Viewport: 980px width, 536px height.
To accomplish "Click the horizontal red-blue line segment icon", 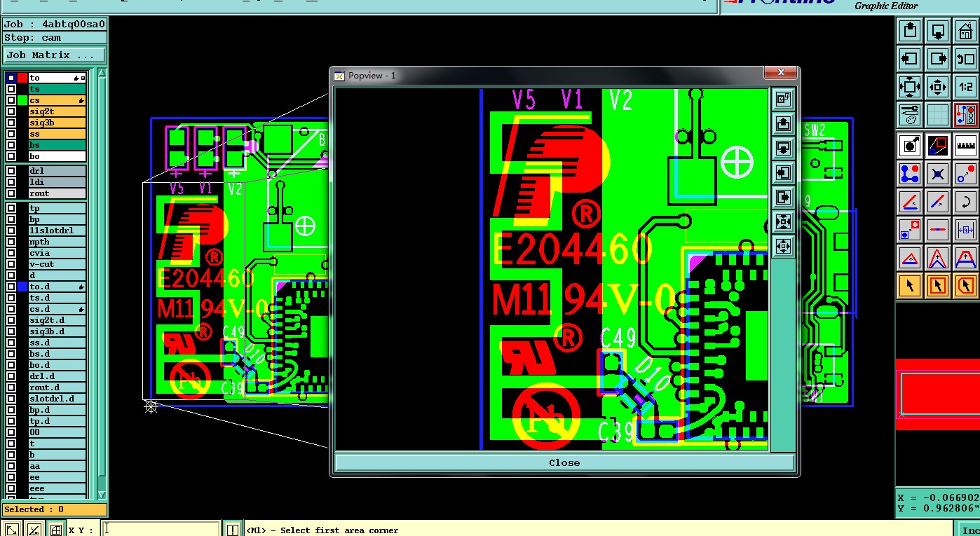I will click(x=938, y=229).
